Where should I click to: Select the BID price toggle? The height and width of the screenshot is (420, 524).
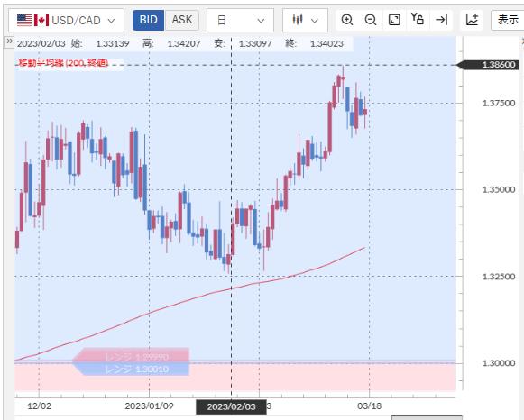click(149, 20)
